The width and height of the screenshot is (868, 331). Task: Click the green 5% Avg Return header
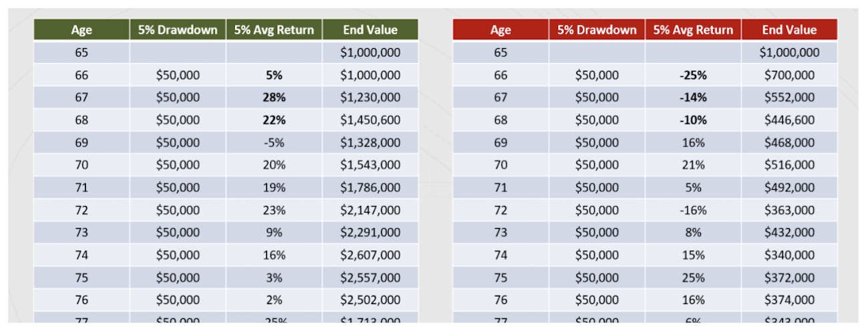point(274,29)
